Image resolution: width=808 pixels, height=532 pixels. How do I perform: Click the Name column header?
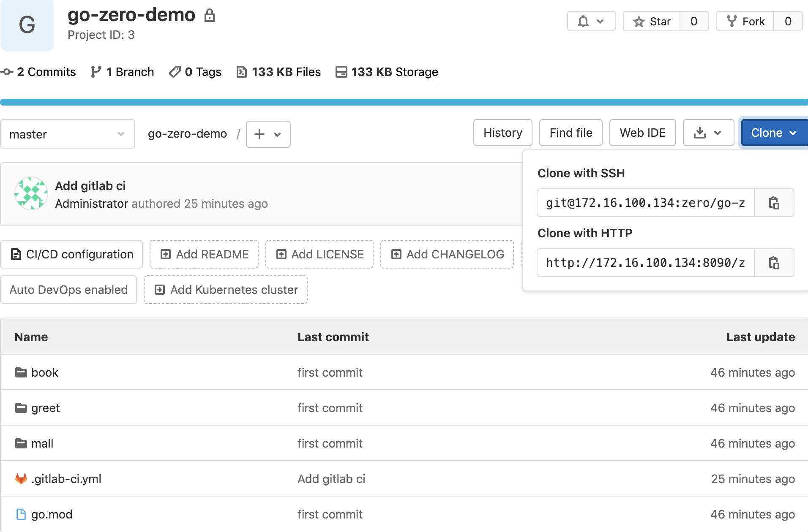pos(31,337)
